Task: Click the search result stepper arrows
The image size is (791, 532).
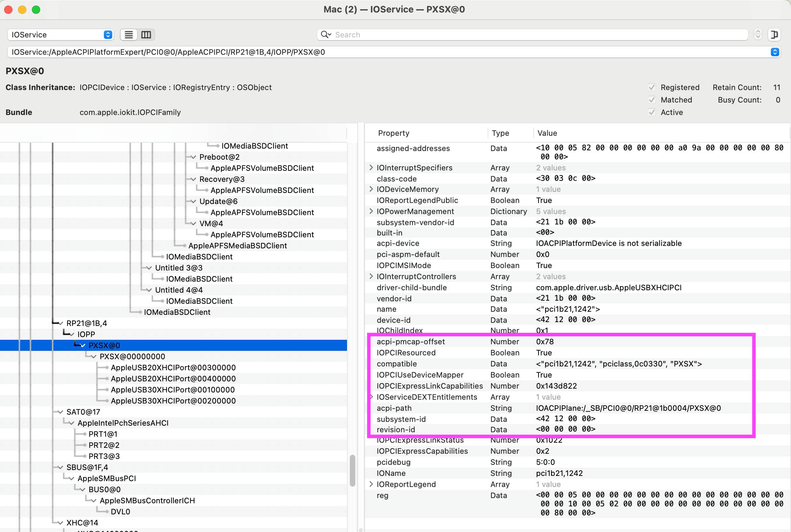Action: pyautogui.click(x=758, y=35)
